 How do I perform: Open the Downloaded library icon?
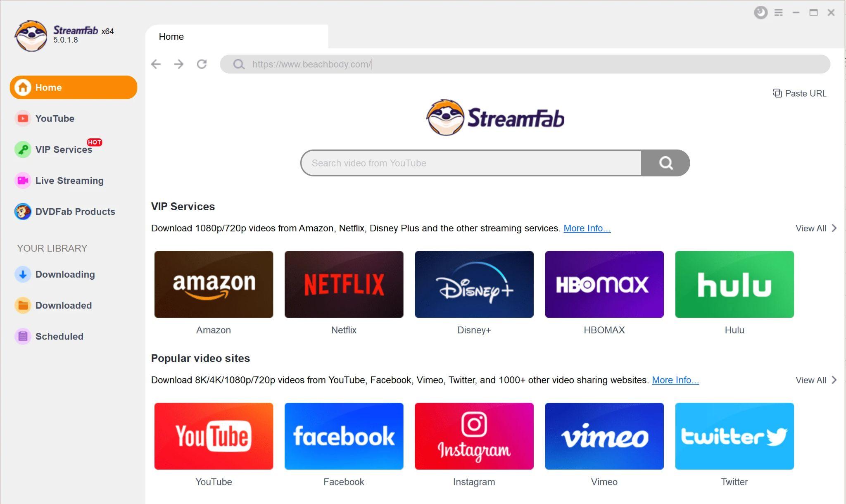(x=23, y=305)
